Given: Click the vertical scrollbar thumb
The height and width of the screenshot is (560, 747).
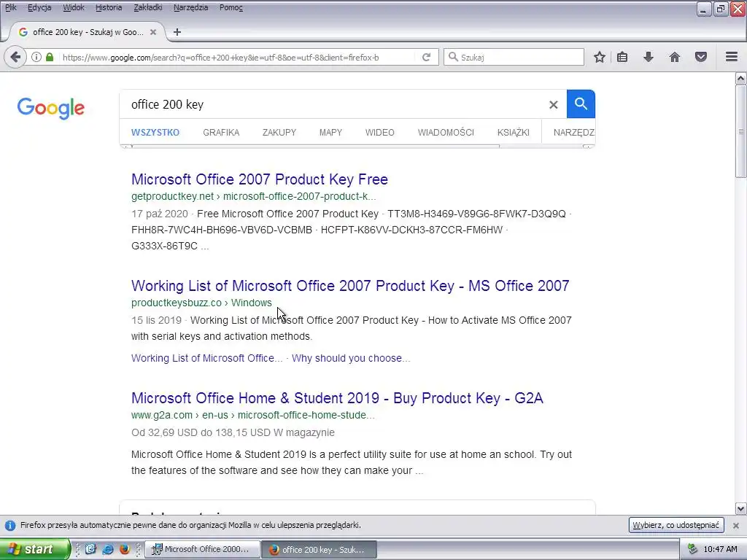Looking at the screenshot, I should [740, 131].
